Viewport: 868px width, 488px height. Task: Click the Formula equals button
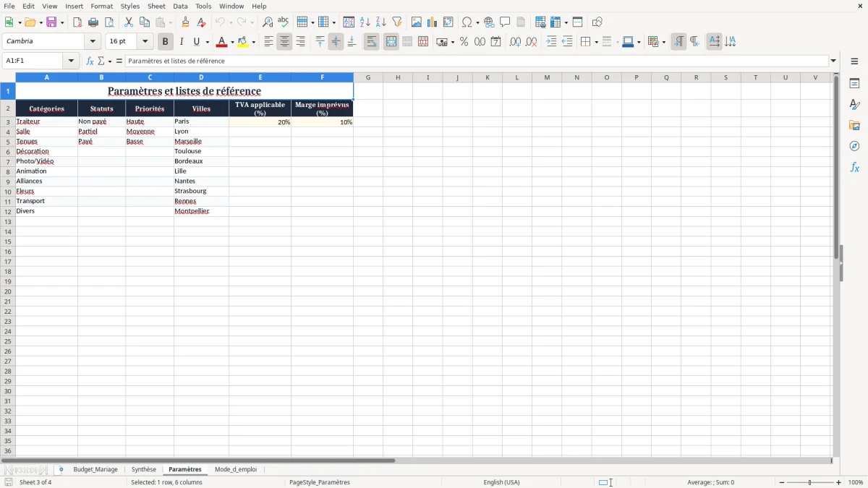coord(119,61)
